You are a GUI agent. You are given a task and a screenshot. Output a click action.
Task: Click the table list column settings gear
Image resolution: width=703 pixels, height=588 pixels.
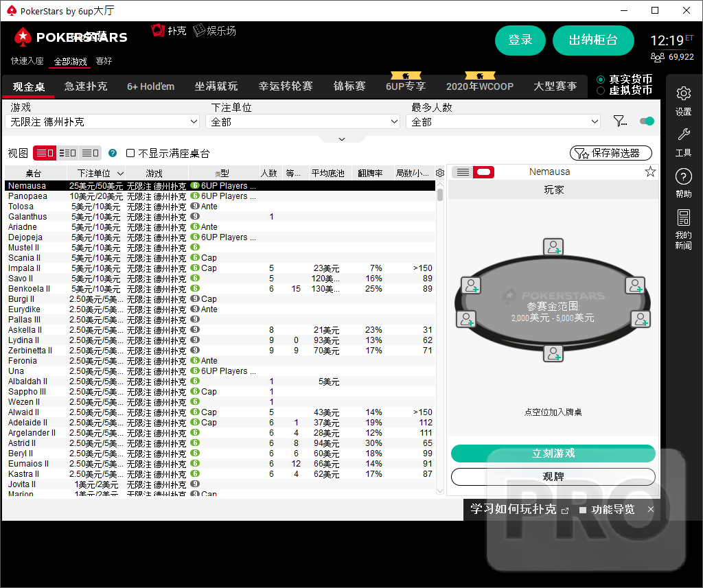440,173
